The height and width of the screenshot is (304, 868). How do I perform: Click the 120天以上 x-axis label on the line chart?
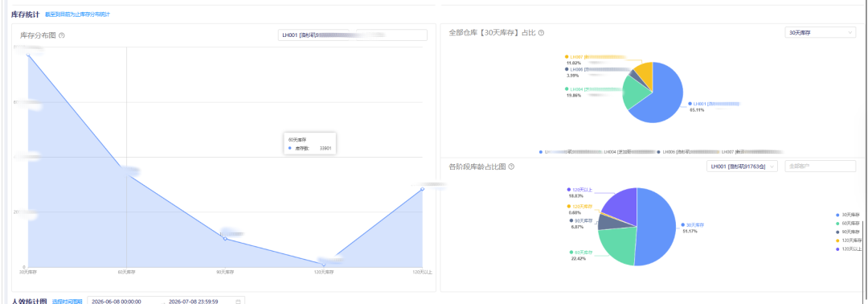tap(423, 272)
